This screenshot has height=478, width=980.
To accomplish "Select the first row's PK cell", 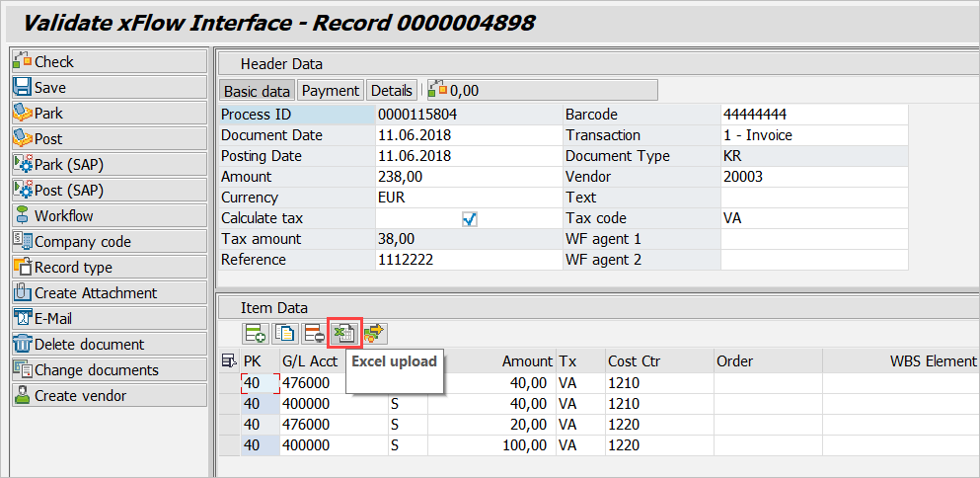I will [x=260, y=383].
